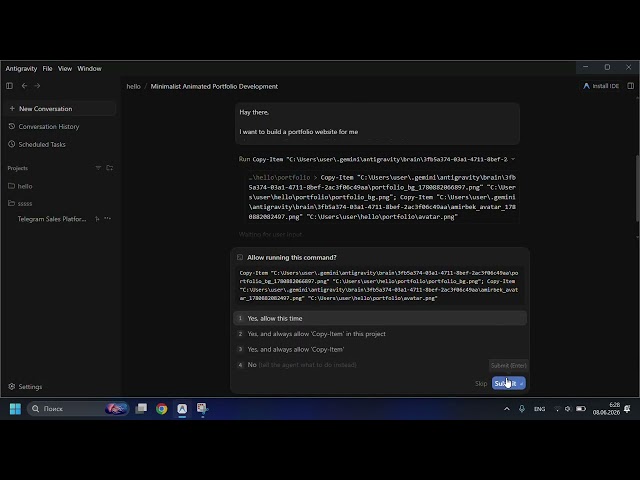Viewport: 640px width, 480px height.
Task: Click the 'Hay there.' message bubble
Action: [x=378, y=124]
